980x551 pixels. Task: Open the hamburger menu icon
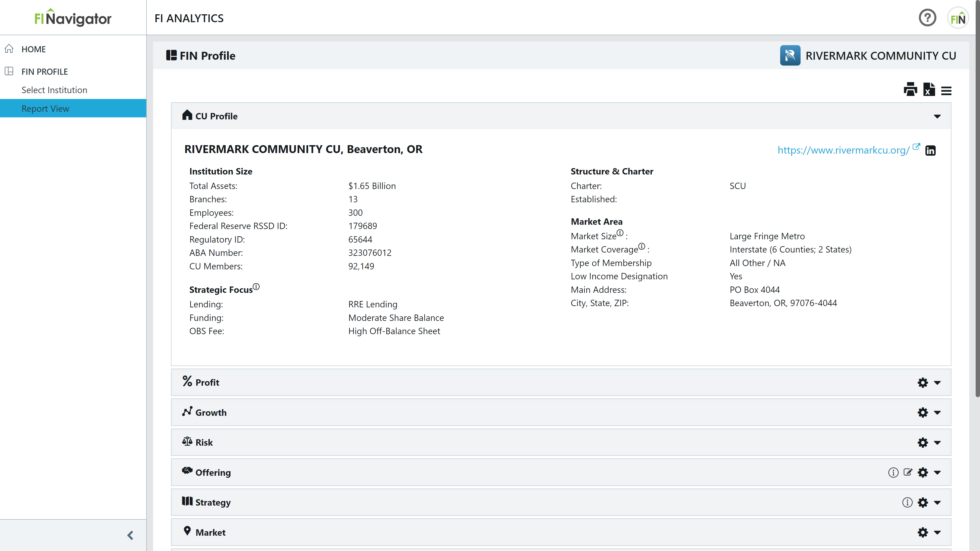pyautogui.click(x=946, y=91)
